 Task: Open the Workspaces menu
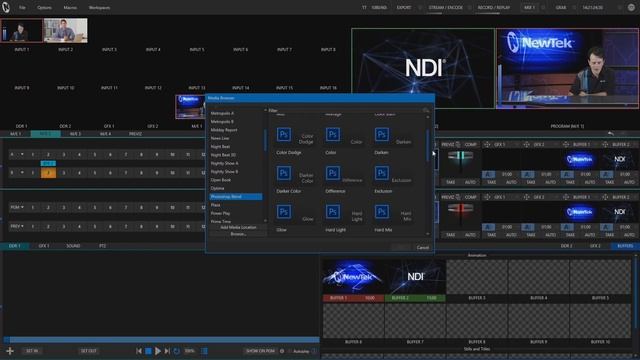[99, 7]
